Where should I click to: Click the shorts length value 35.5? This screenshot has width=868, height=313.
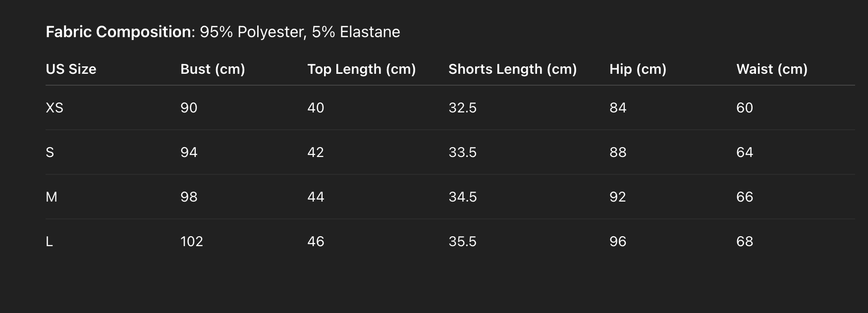pyautogui.click(x=462, y=241)
